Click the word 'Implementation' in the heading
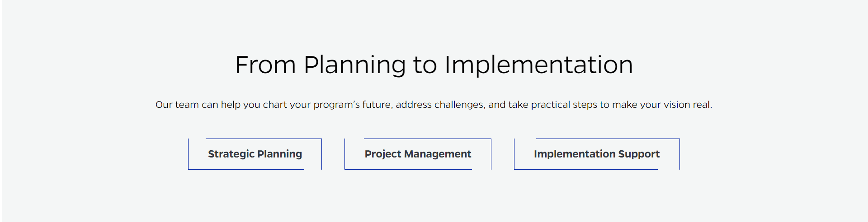This screenshot has width=868, height=222. click(x=538, y=65)
